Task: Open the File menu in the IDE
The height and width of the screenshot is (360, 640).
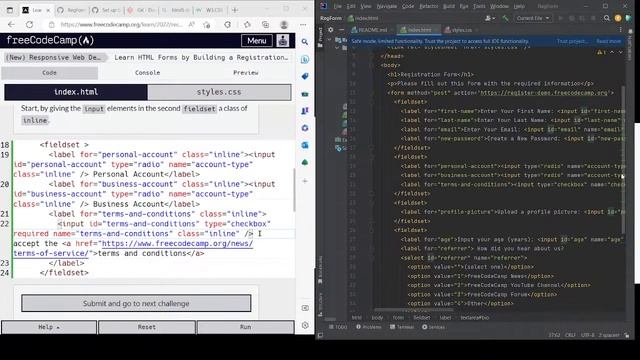Action: coord(338,6)
